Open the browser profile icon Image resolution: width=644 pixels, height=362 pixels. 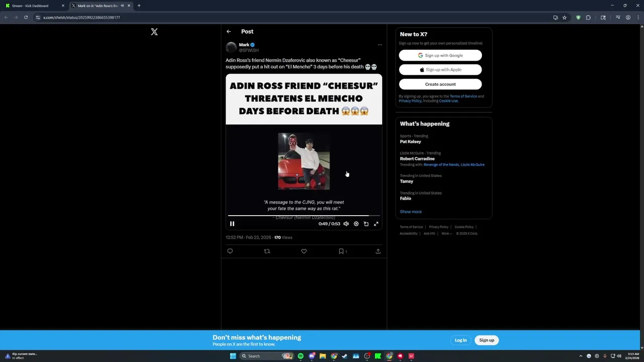(628, 18)
